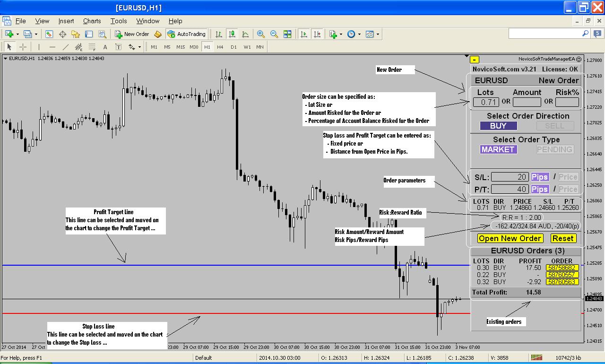Click the Open New Order button

510,238
